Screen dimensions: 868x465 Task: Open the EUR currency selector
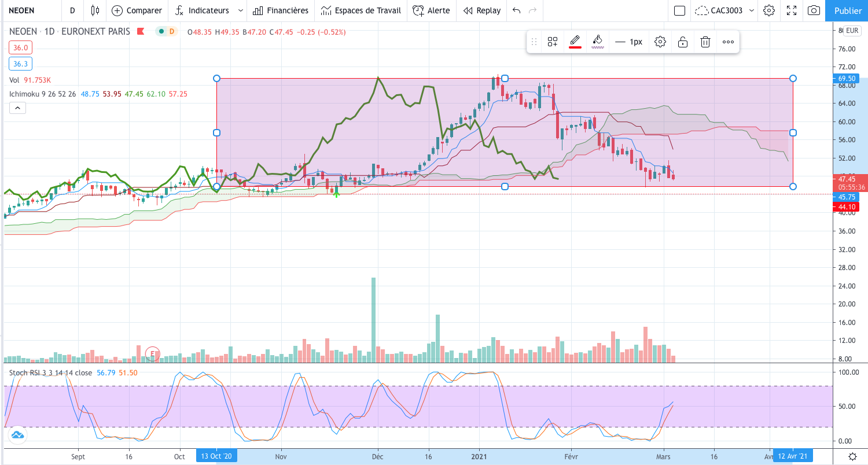pyautogui.click(x=852, y=31)
